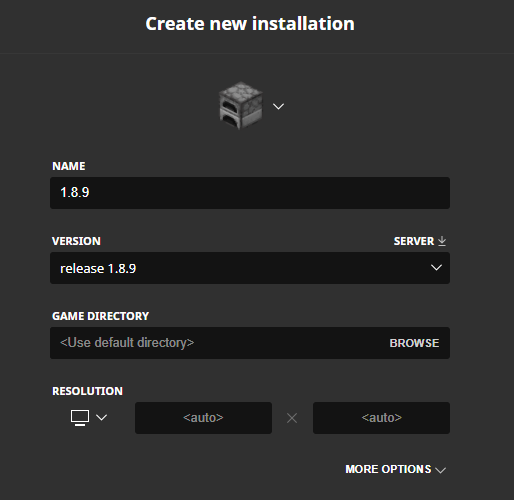Click the furnace block installation icon

point(240,106)
